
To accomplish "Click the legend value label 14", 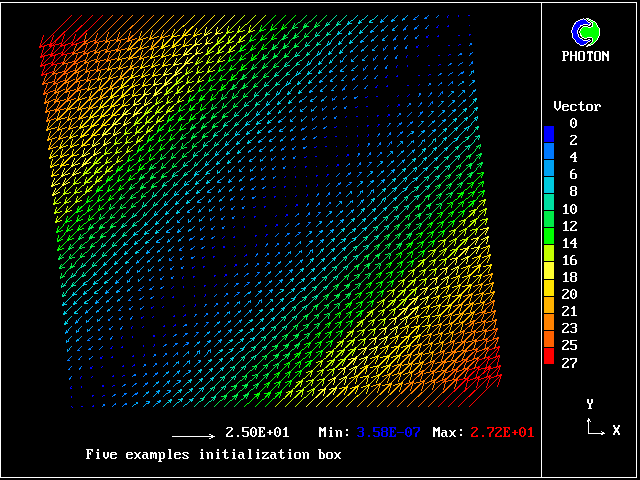I will pyautogui.click(x=569, y=243).
